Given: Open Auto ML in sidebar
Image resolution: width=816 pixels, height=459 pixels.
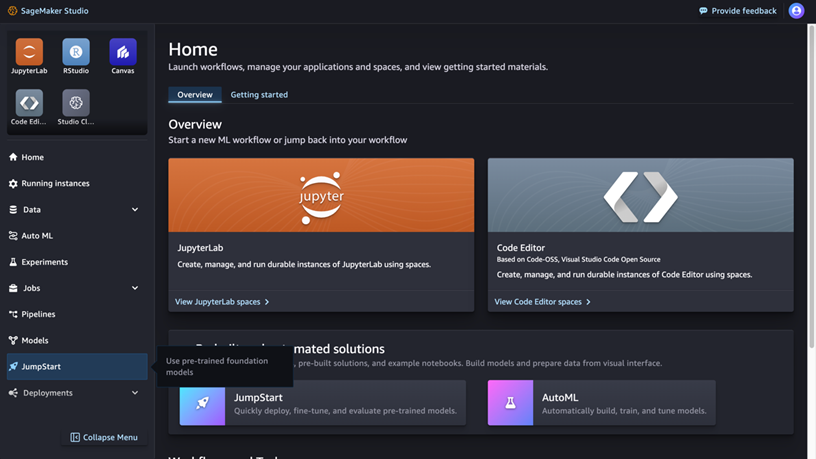Looking at the screenshot, I should [x=77, y=236].
